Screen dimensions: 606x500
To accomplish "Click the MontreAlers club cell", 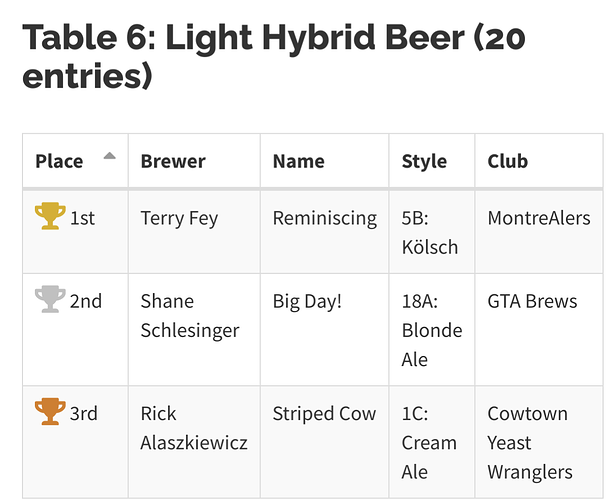I will (538, 218).
